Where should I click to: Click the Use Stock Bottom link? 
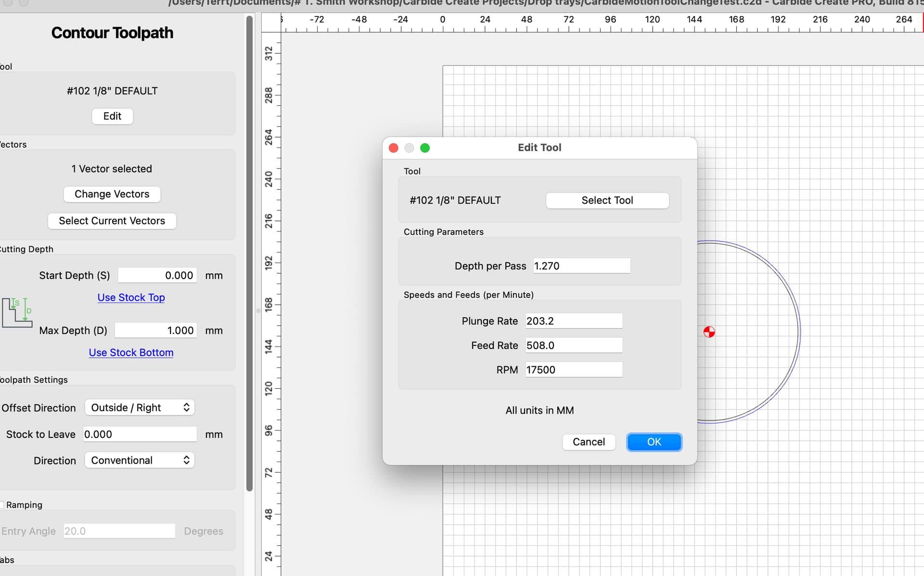click(x=131, y=352)
